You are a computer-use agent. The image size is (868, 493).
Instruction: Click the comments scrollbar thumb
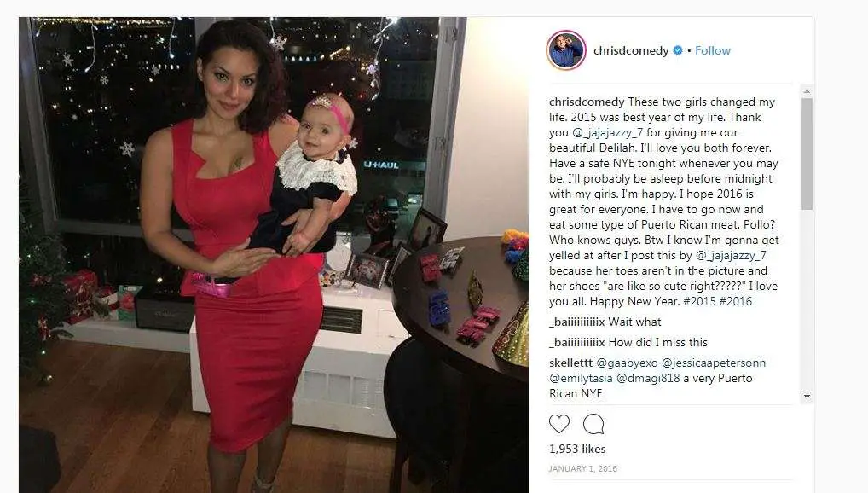coord(807,154)
